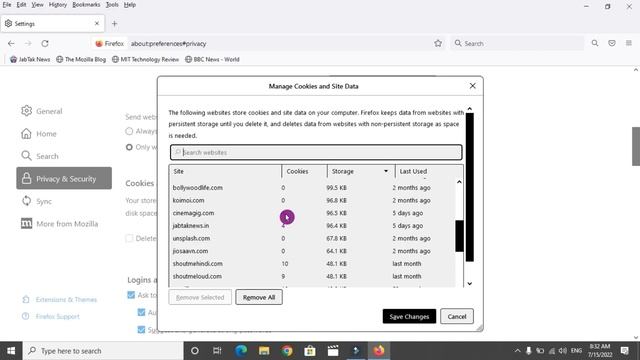640x360 pixels.
Task: Switch to Firefox taskbar icon
Action: 379,351
